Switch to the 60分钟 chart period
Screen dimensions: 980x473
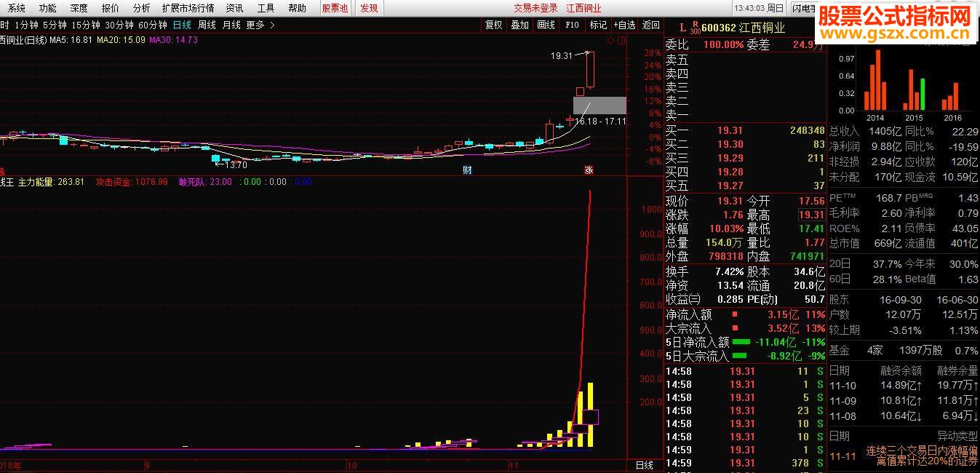(x=153, y=25)
